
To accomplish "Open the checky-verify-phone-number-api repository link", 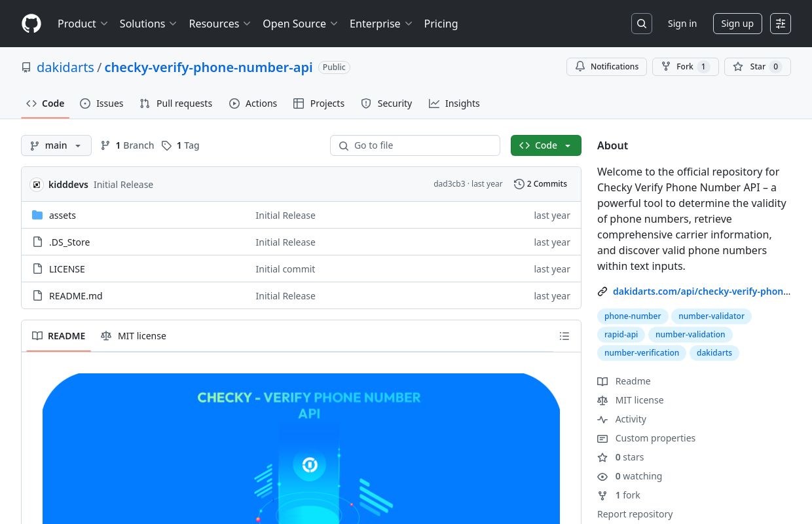I will coord(208,67).
